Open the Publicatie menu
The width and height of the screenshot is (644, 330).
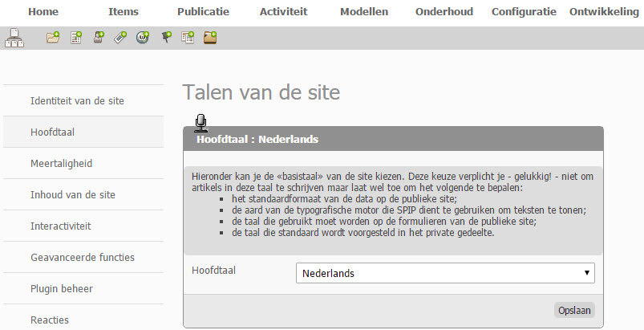[203, 12]
